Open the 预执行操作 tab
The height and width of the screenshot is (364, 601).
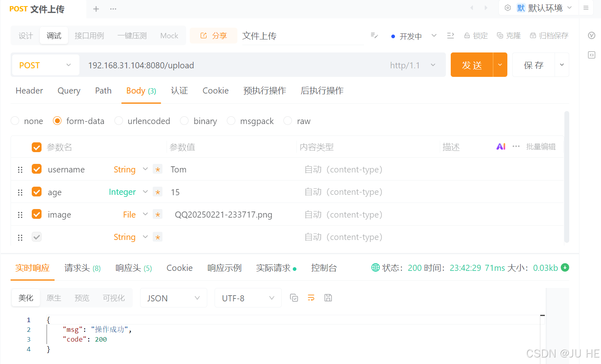coord(265,91)
